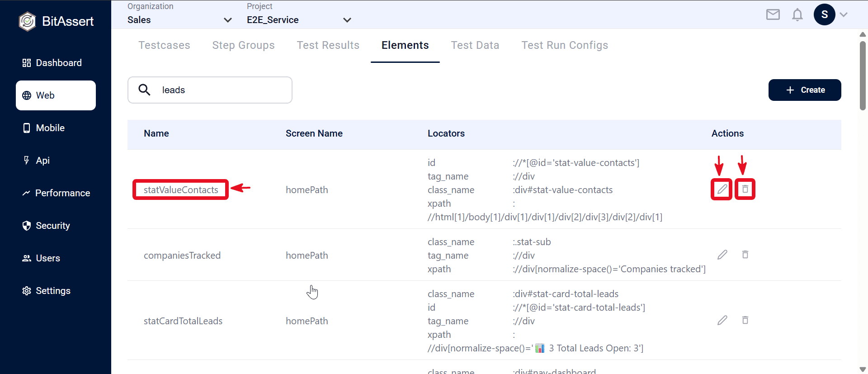Image resolution: width=868 pixels, height=374 pixels.
Task: Edit the statValueContacts element
Action: [722, 189]
